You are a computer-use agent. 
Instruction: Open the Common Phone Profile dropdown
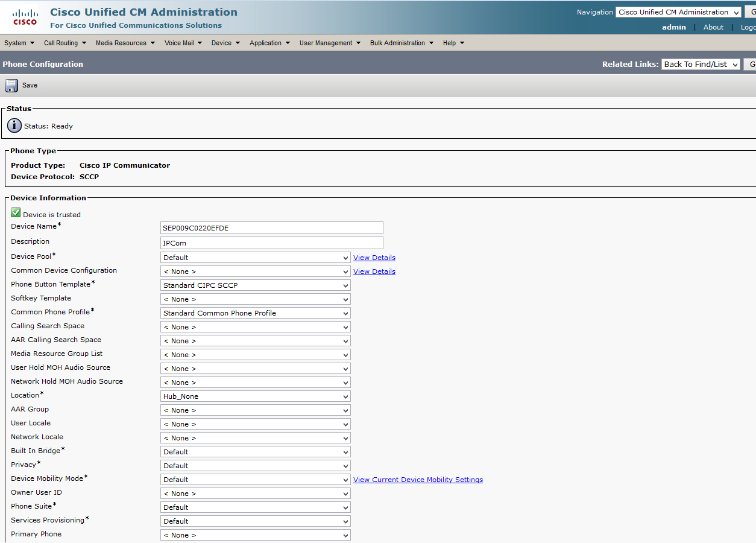pos(256,313)
